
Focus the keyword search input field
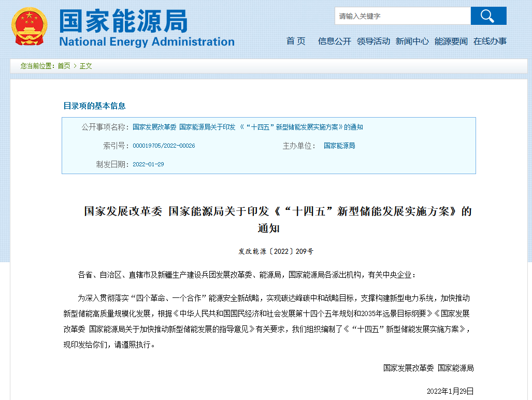click(402, 16)
